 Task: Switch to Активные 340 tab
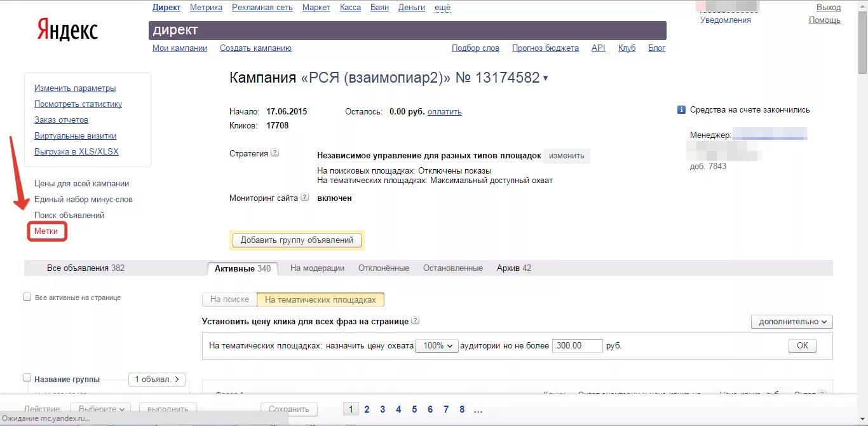click(x=243, y=268)
